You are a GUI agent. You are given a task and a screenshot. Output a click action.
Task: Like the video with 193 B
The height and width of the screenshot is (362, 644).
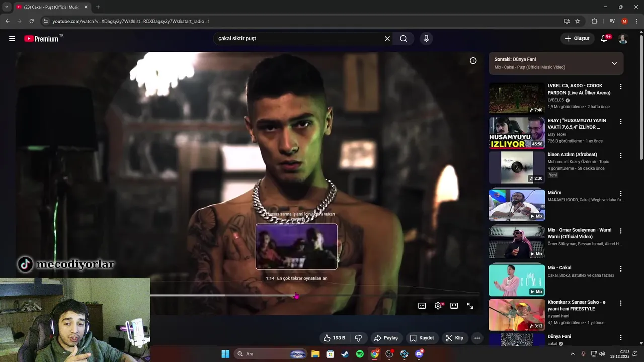point(334,338)
